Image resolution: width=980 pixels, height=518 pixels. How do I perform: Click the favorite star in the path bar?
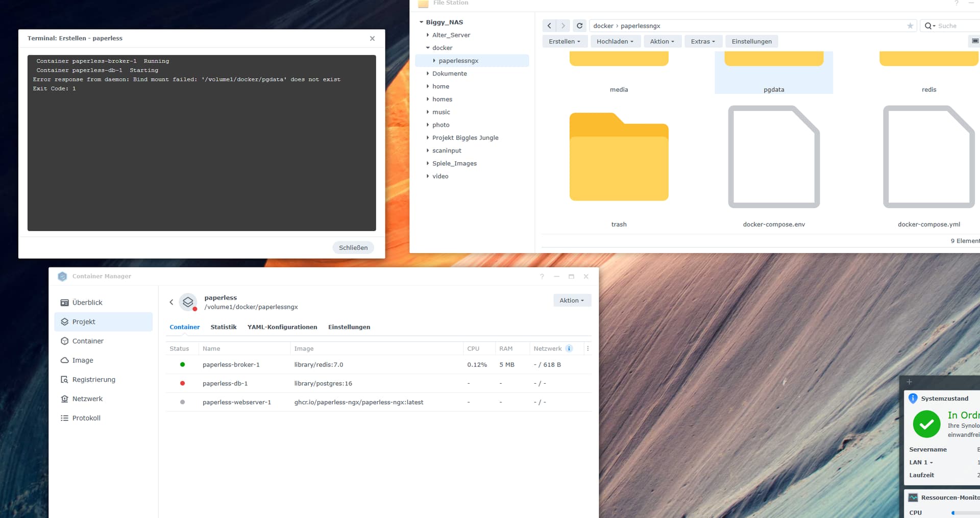click(x=910, y=26)
